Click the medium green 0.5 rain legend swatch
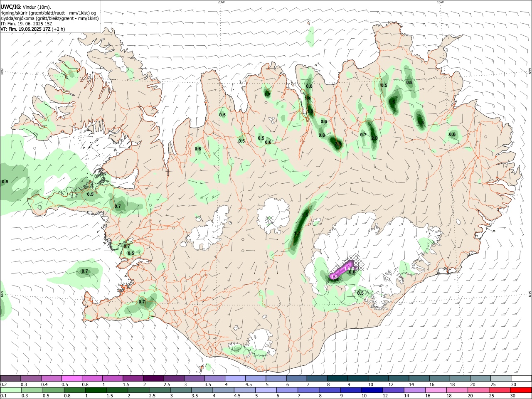 coord(54,390)
